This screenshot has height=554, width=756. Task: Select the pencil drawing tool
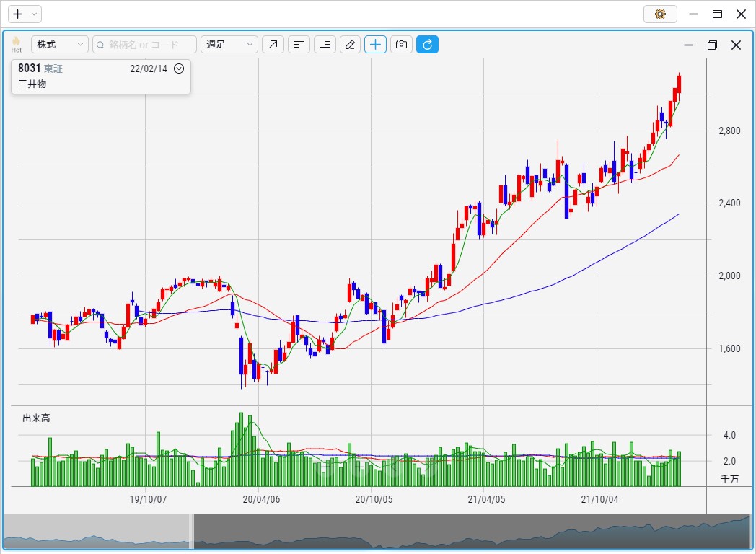(x=350, y=45)
